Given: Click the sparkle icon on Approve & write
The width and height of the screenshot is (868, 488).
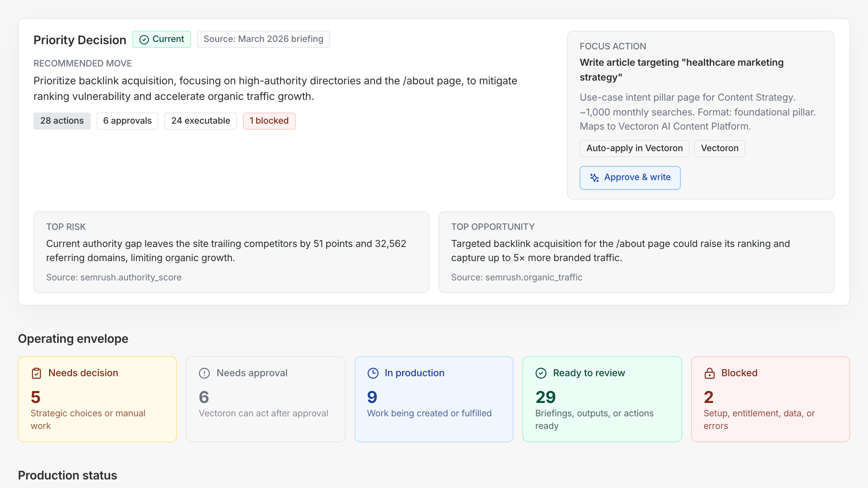Looking at the screenshot, I should point(595,178).
